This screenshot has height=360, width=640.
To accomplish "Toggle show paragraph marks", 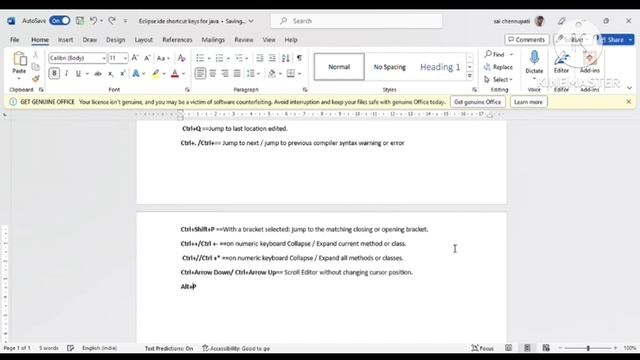I will pos(299,58).
